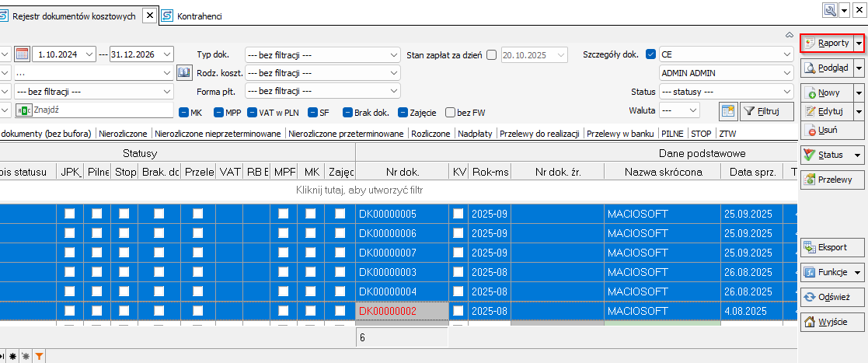Click the Filtruj button

(767, 111)
